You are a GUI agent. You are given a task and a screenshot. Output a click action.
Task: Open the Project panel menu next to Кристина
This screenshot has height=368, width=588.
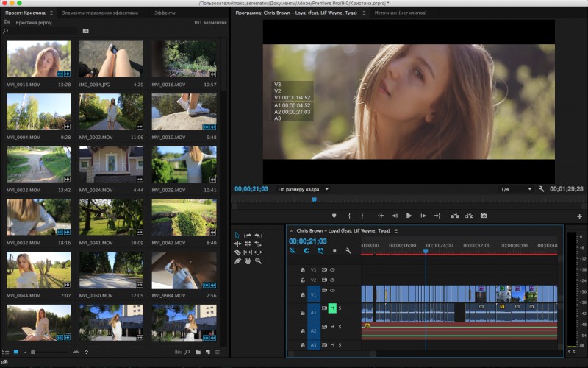51,13
